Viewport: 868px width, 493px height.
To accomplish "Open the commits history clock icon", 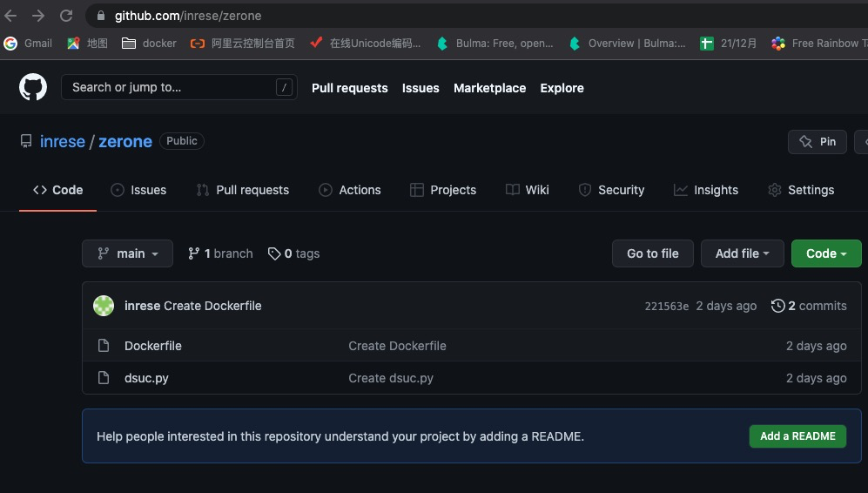I will pyautogui.click(x=777, y=306).
